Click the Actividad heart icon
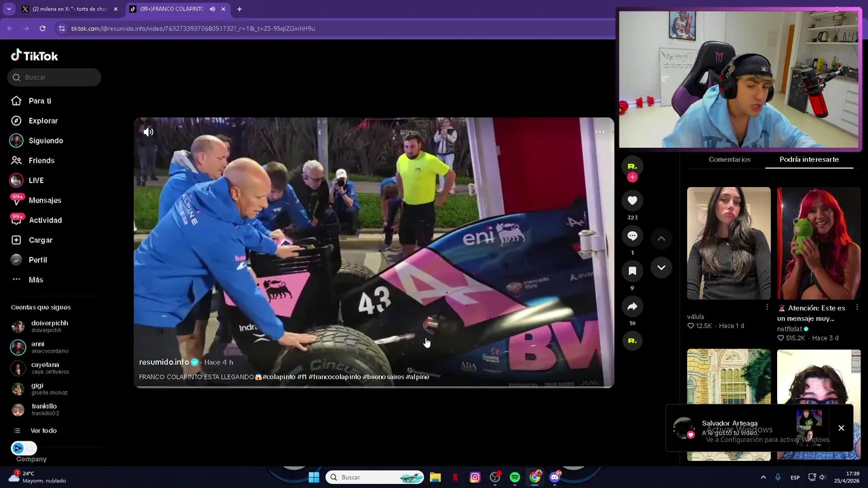The width and height of the screenshot is (868, 488). coord(17,220)
